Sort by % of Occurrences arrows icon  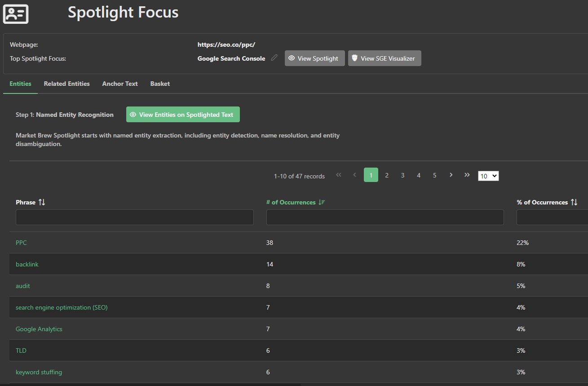(574, 202)
